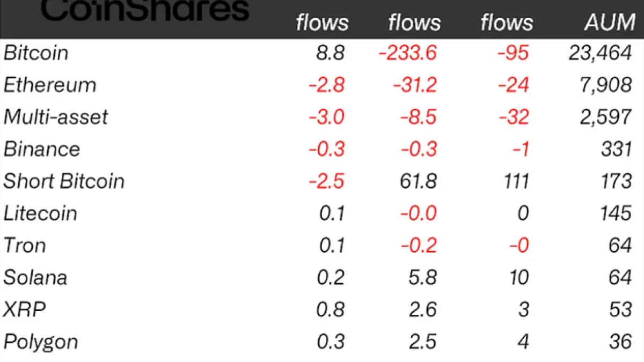The width and height of the screenshot is (644, 362).
Task: Click Binance's 331 AUM value
Action: (616, 149)
